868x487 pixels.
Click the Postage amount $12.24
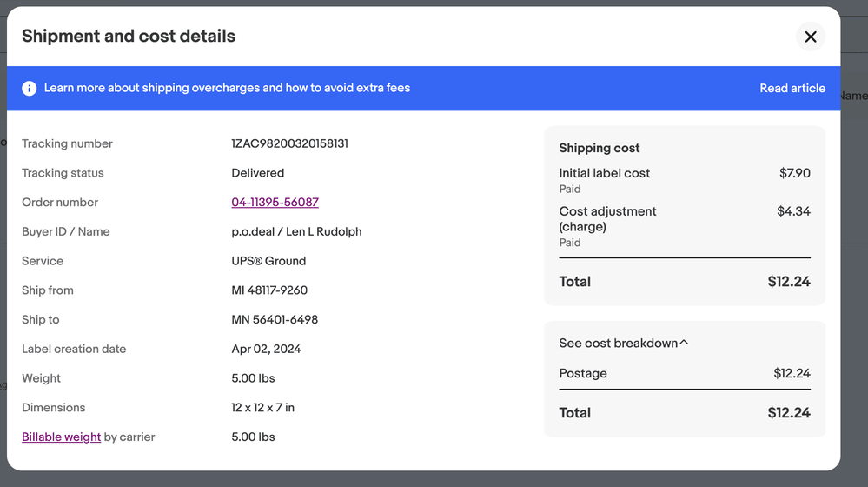[x=792, y=373]
